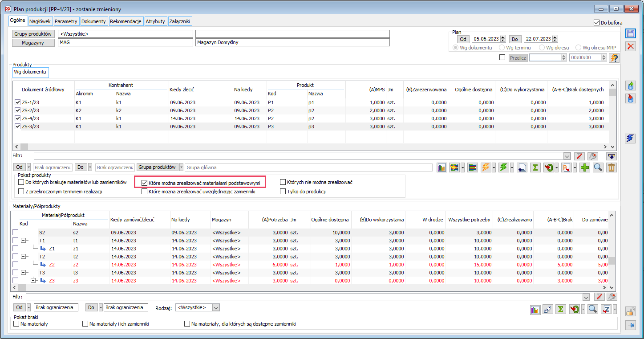Viewport: 644px width, 339px height.
Task: Click the blue down-arrow collapse icon near products filter
Action: tap(612, 156)
